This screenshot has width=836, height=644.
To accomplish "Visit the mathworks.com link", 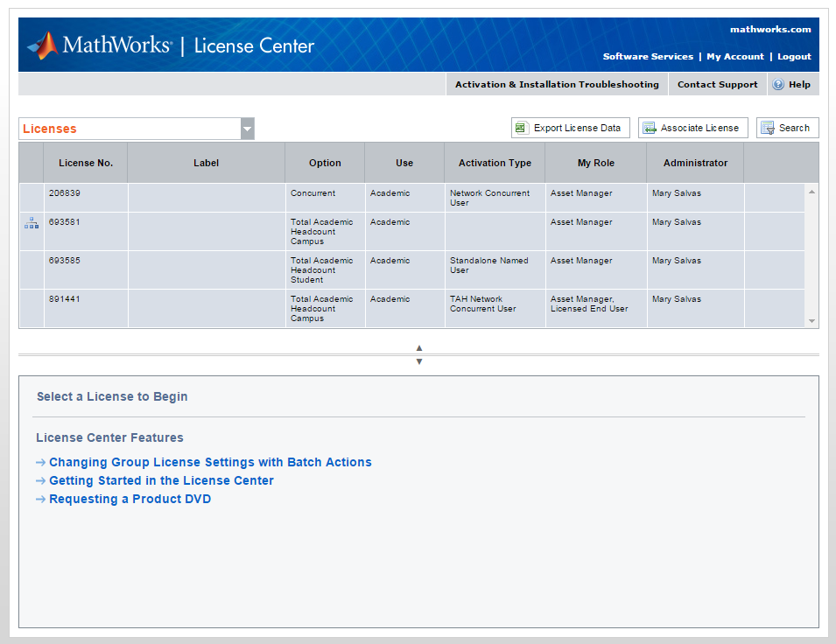I will point(770,30).
